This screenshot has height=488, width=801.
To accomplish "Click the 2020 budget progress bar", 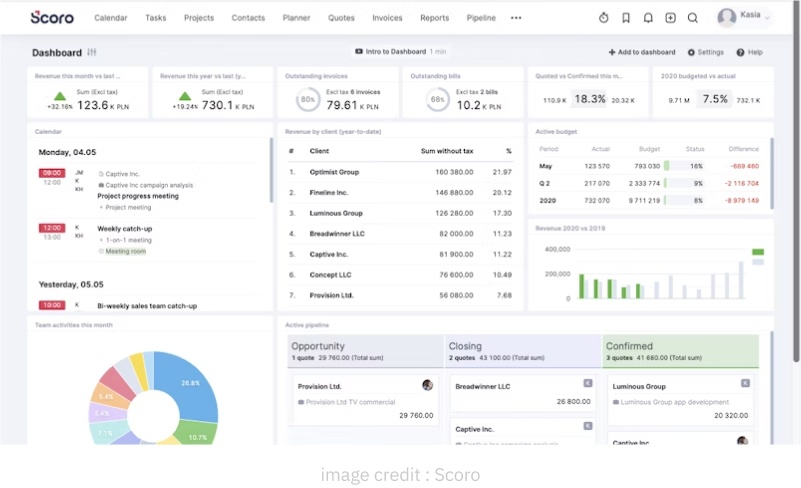I will pyautogui.click(x=686, y=200).
